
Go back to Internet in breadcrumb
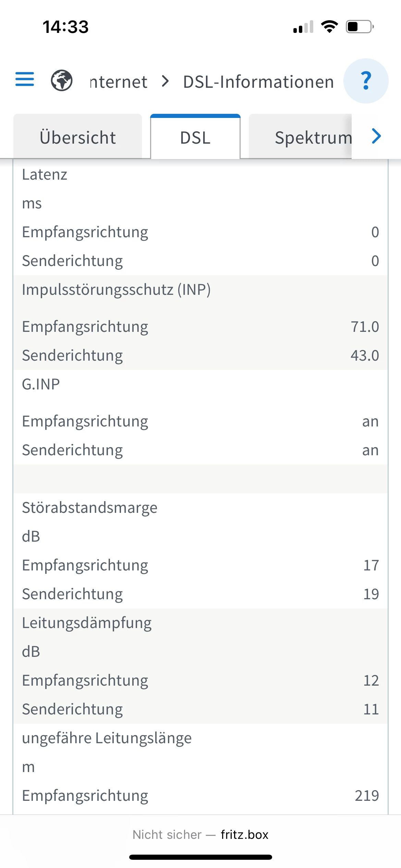click(x=119, y=82)
